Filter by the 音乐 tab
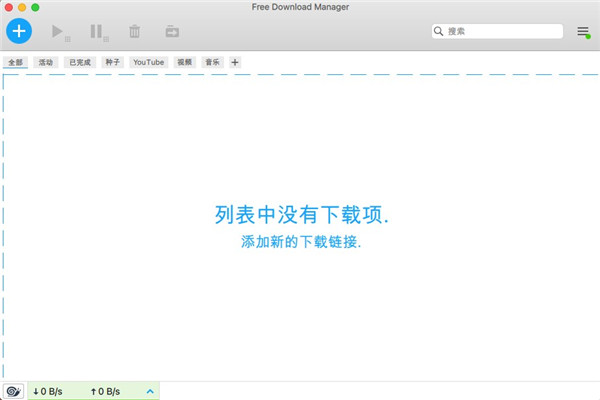Viewport: 600px width, 400px height. (213, 62)
